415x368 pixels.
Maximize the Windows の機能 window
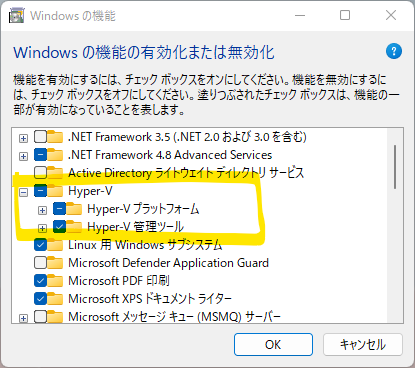(x=345, y=15)
